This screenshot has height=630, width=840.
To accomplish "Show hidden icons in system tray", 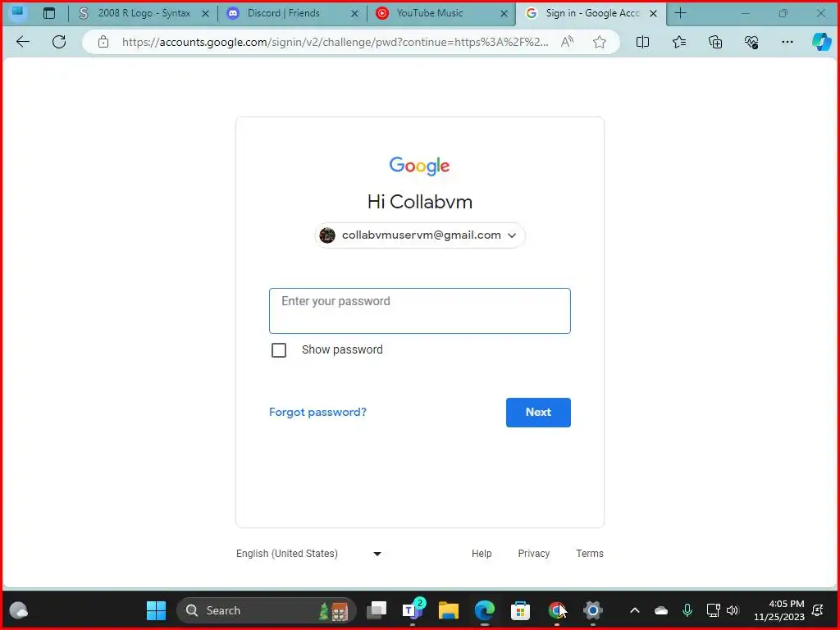I will pyautogui.click(x=635, y=610).
